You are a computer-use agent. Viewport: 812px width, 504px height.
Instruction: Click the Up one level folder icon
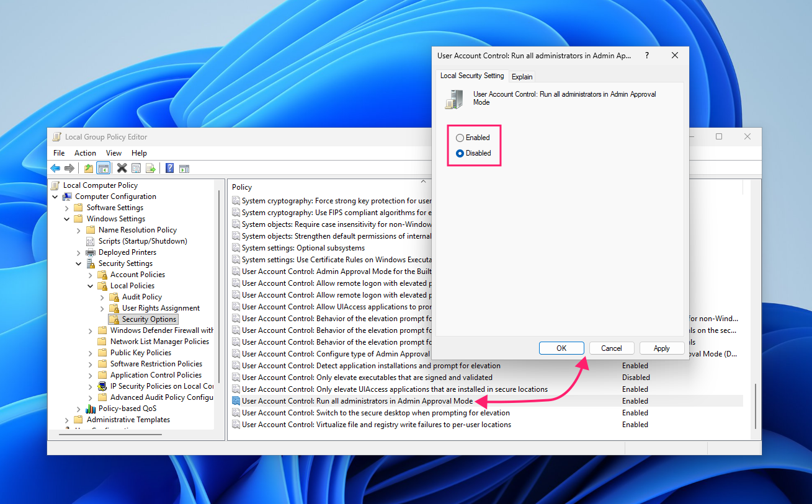[x=89, y=168]
